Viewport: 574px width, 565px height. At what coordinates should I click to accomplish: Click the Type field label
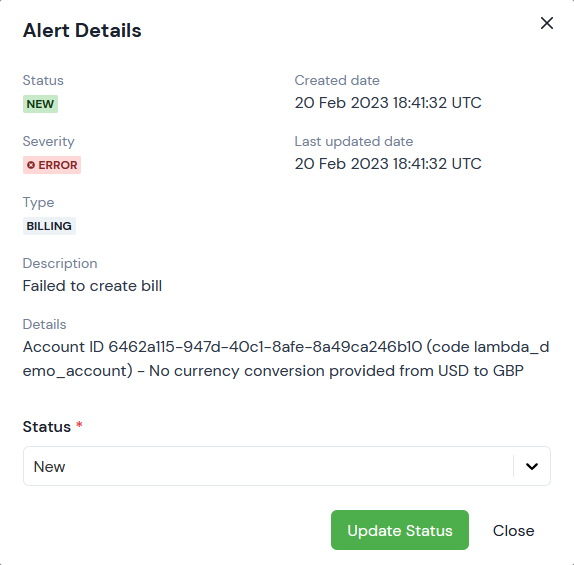38,203
